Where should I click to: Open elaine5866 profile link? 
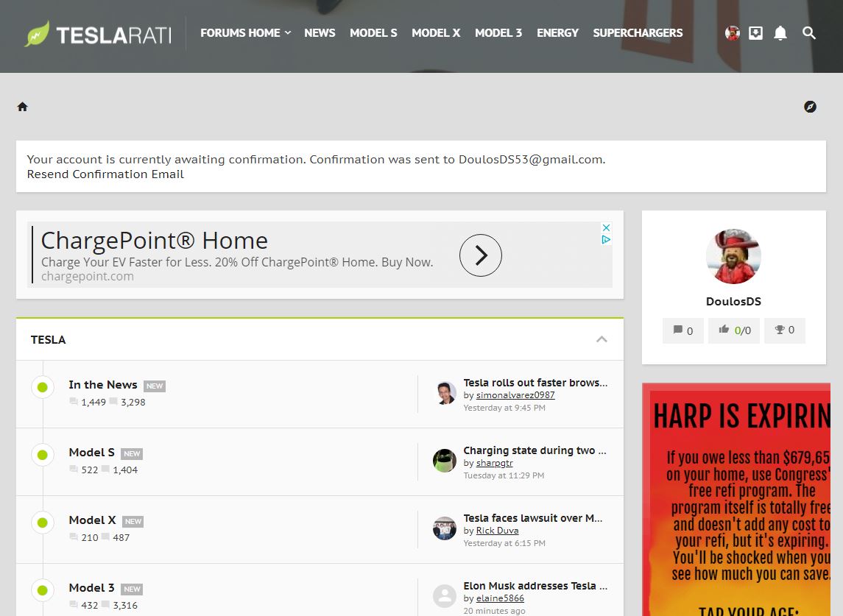point(500,598)
